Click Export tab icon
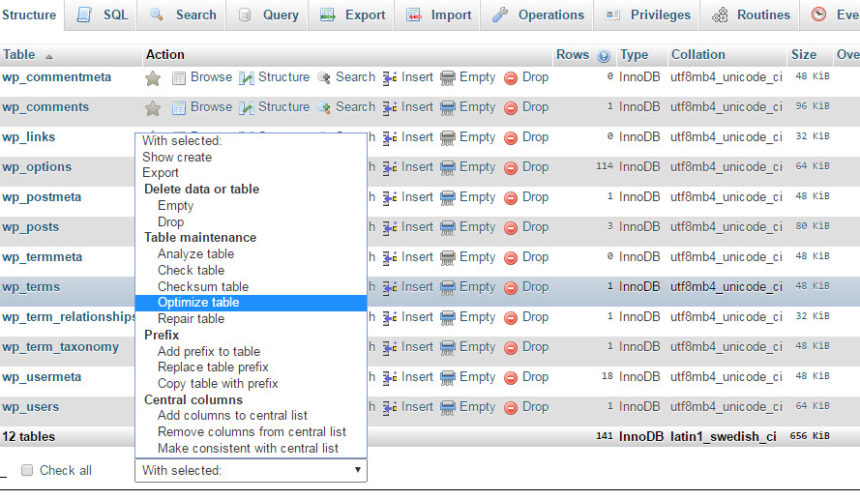This screenshot has width=860, height=500. (x=327, y=15)
